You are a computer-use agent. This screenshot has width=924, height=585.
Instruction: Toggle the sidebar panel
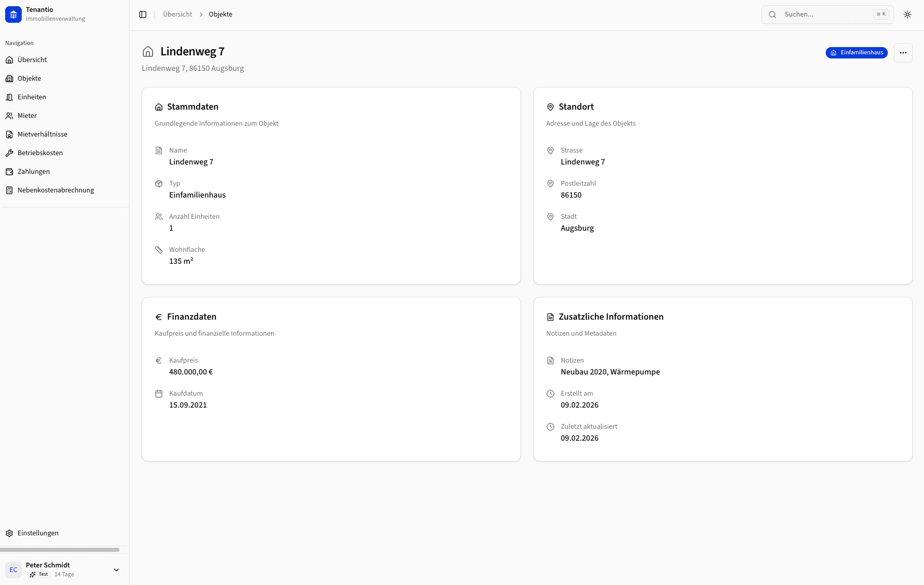coord(143,14)
